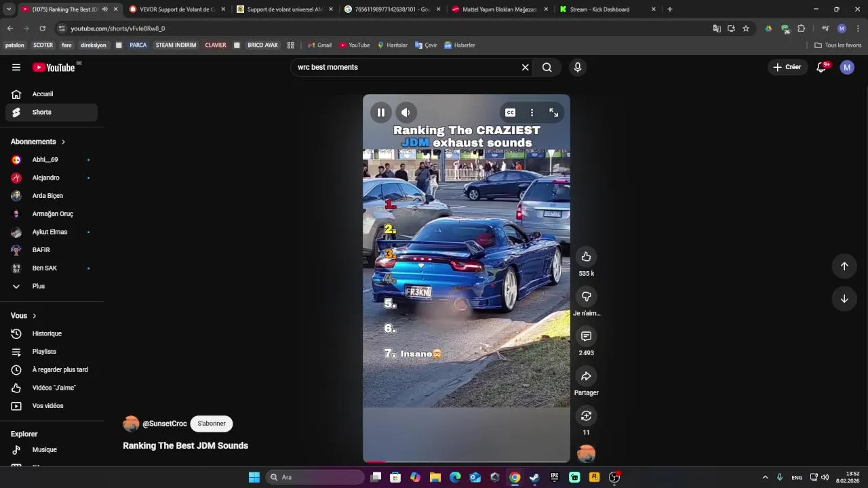Pause the Shorts video
The height and width of the screenshot is (488, 868).
(381, 113)
